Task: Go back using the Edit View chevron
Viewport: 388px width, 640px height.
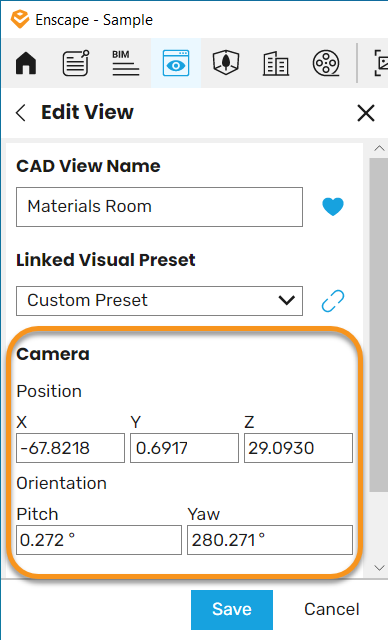Action: click(21, 113)
